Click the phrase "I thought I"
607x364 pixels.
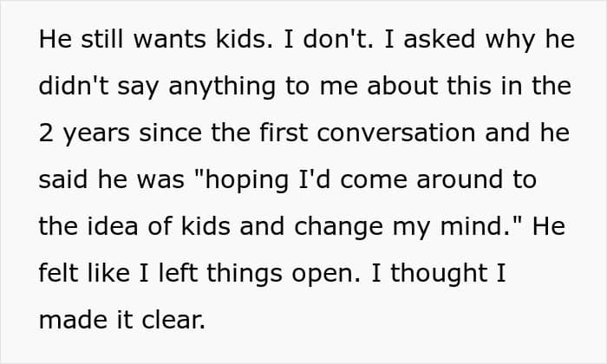[x=439, y=275]
